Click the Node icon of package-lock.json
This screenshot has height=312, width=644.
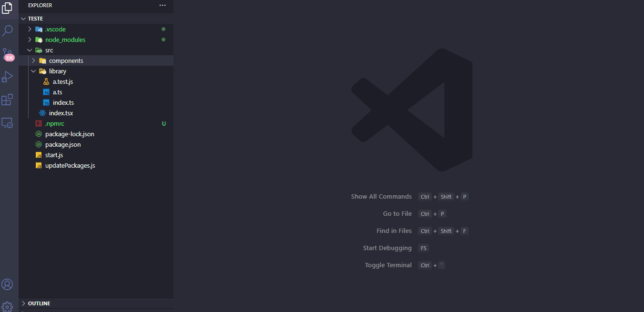(x=39, y=134)
